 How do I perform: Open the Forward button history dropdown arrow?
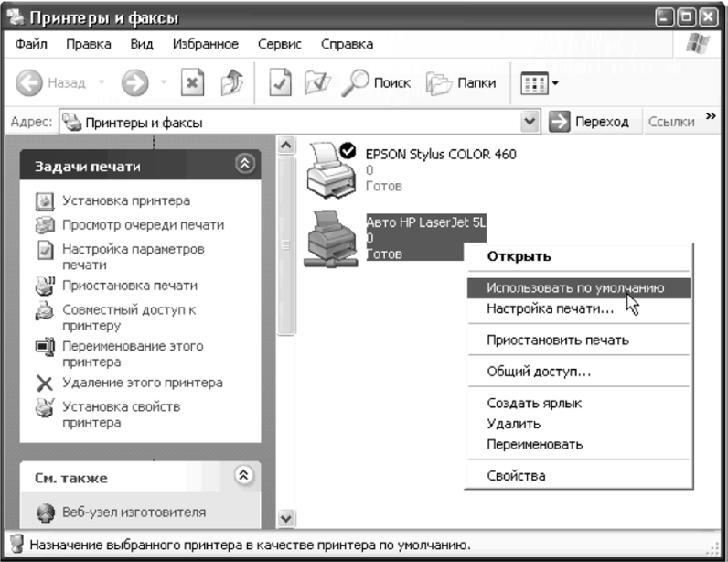coord(163,82)
